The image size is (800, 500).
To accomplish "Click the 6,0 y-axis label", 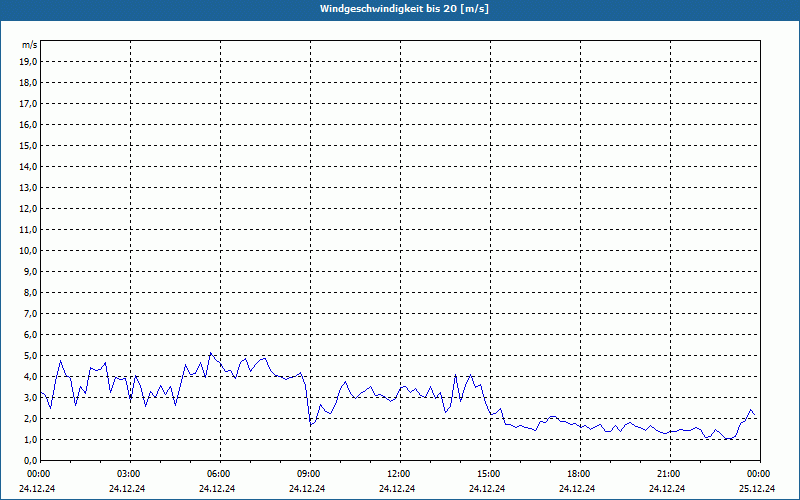I will point(30,334).
